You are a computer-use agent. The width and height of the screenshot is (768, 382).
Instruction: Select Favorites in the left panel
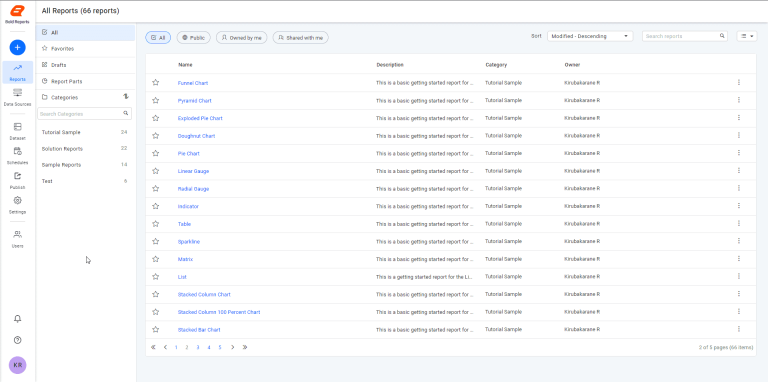85,49
